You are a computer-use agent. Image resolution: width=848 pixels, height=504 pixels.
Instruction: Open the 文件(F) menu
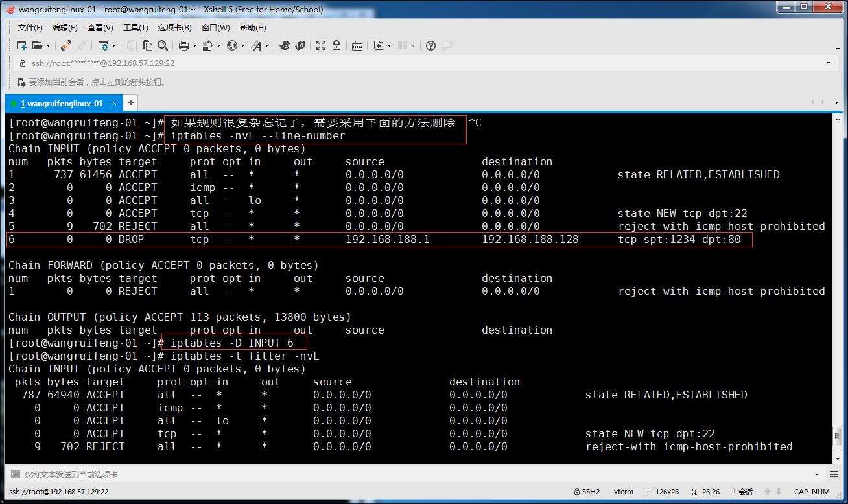pos(30,28)
